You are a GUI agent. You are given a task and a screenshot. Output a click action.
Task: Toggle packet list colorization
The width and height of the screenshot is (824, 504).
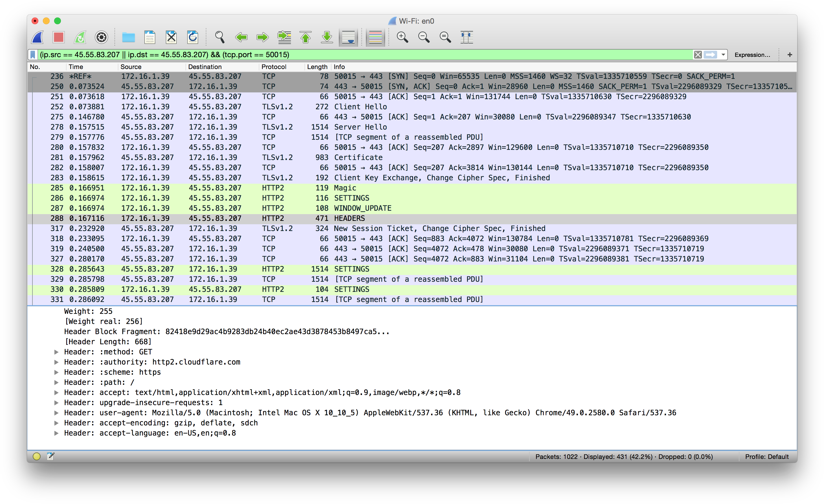tap(375, 37)
